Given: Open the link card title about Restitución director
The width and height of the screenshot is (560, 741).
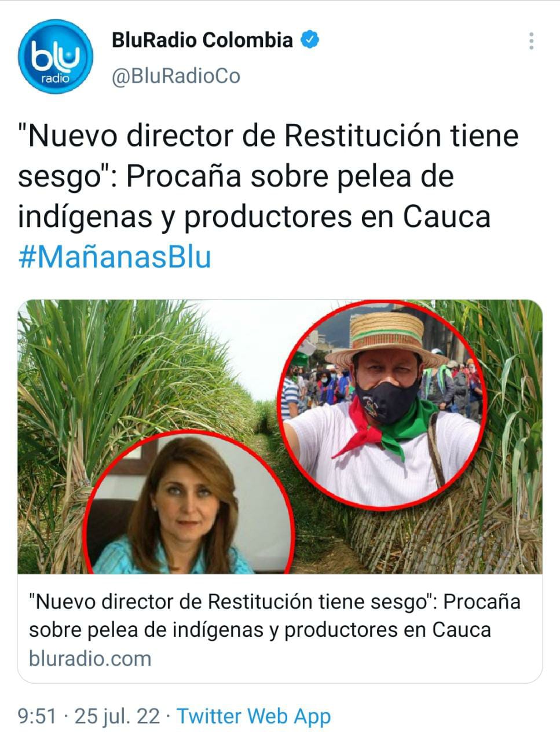Looking at the screenshot, I should pos(274,615).
